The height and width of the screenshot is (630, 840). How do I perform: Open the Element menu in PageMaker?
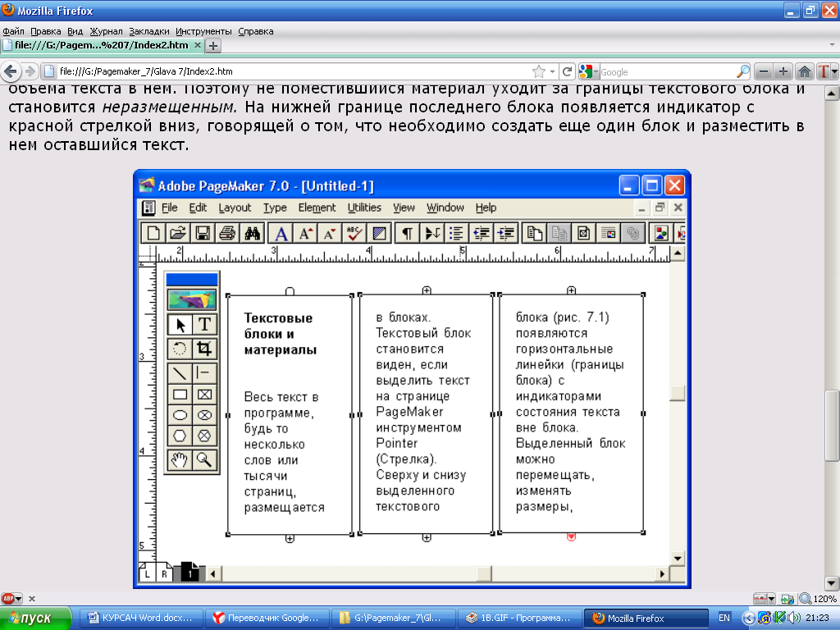[317, 208]
